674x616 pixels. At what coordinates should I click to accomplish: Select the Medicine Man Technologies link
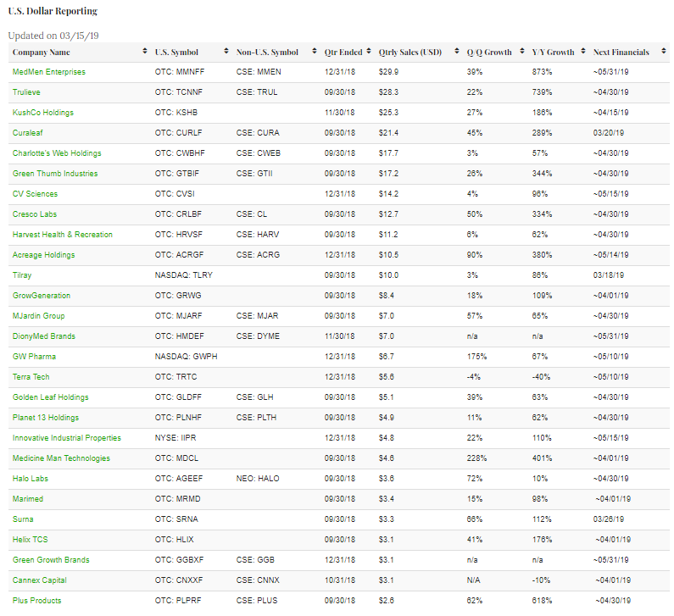click(61, 458)
